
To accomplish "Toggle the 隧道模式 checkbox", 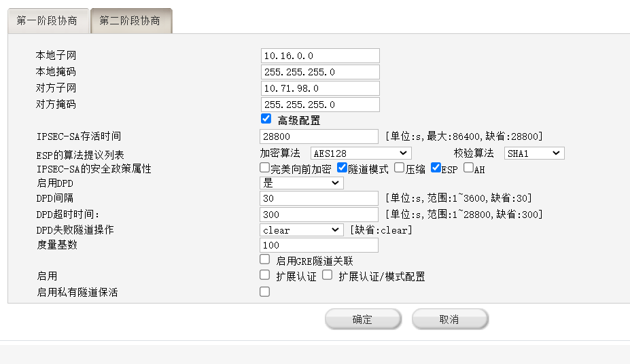I will pyautogui.click(x=342, y=167).
